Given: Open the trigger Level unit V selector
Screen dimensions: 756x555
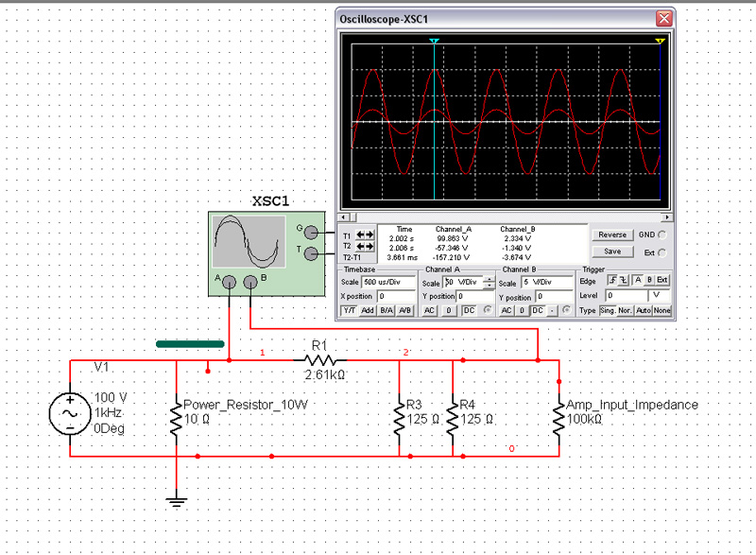Looking at the screenshot, I should coord(660,295).
